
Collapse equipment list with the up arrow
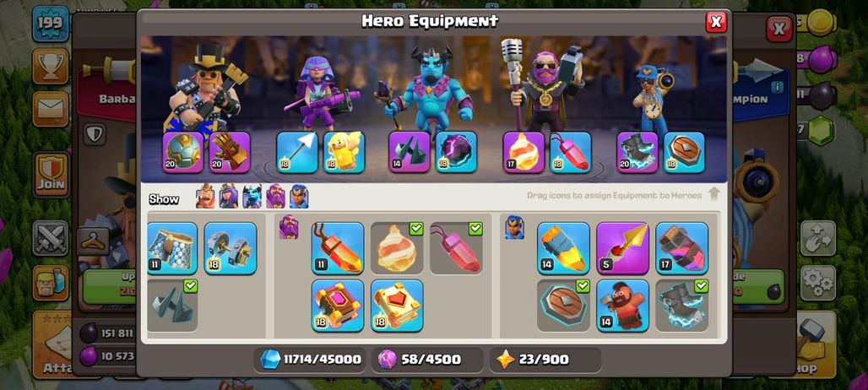click(x=714, y=195)
